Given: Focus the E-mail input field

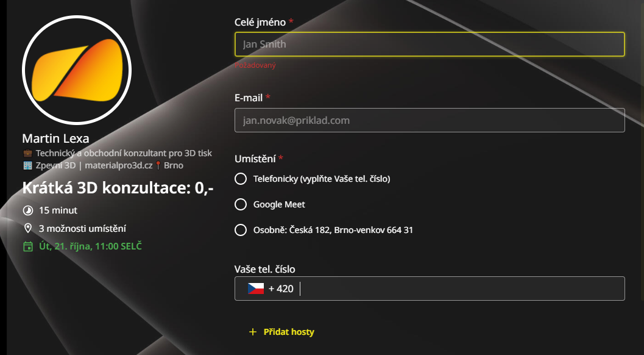Looking at the screenshot, I should point(430,120).
